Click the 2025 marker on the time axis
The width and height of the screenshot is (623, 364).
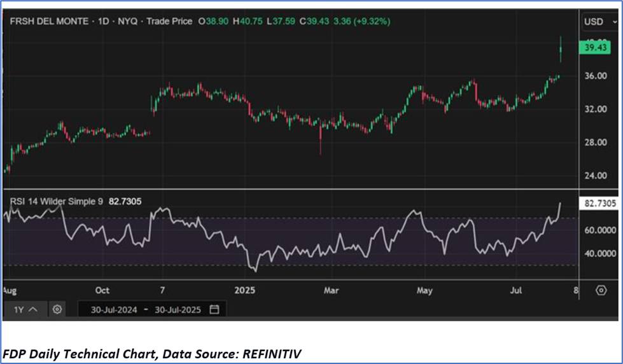pyautogui.click(x=245, y=290)
